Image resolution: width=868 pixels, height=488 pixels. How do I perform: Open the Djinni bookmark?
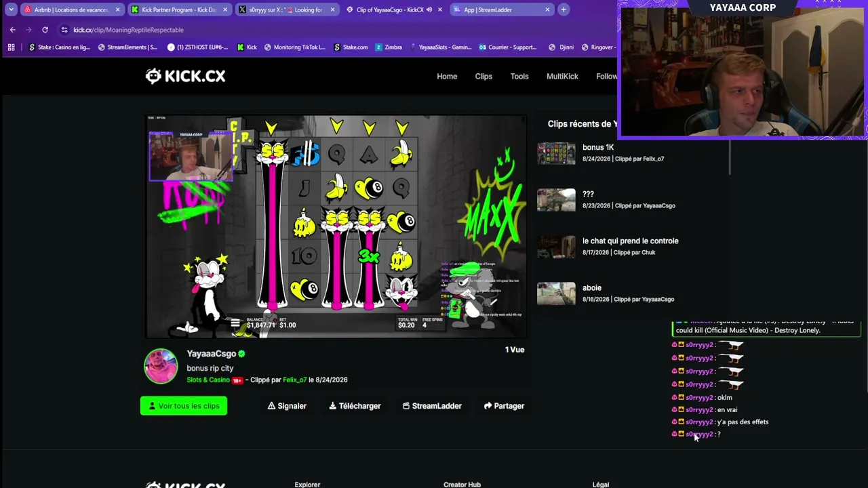(x=561, y=47)
